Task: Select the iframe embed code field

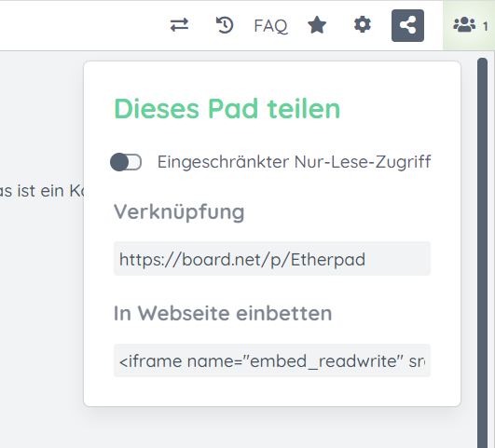Action: (x=272, y=360)
